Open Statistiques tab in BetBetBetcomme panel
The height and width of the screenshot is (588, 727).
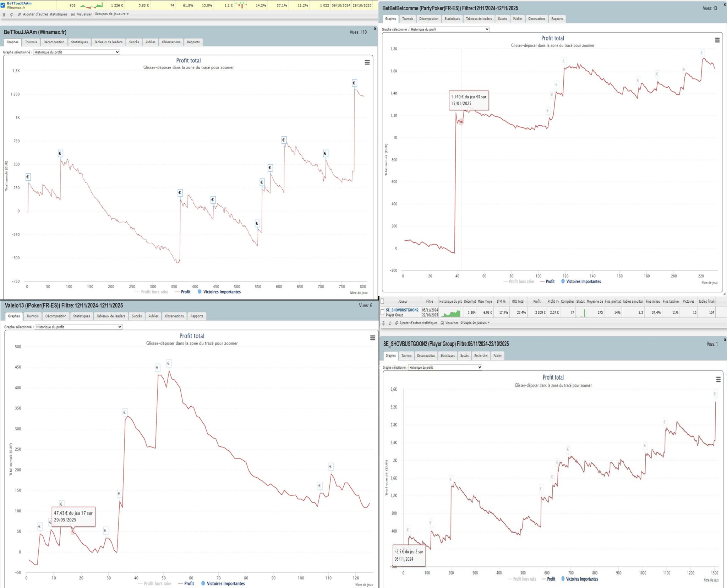point(452,19)
